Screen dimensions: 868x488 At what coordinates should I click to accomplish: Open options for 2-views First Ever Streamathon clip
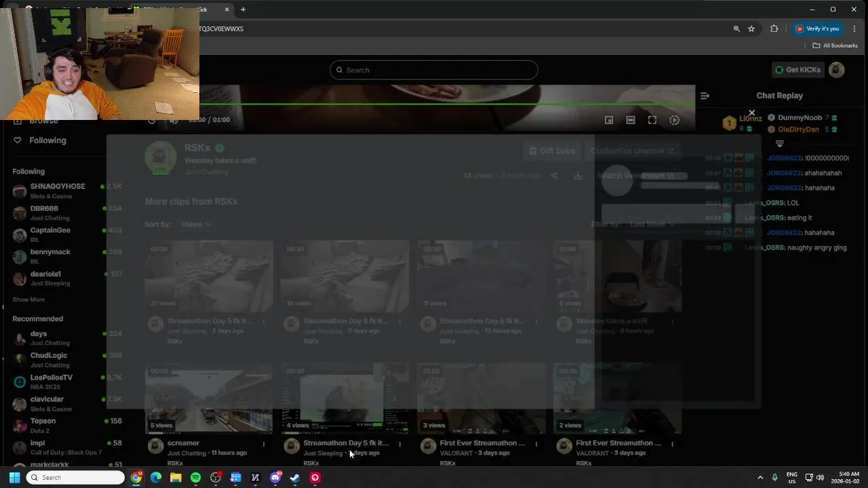(x=672, y=445)
